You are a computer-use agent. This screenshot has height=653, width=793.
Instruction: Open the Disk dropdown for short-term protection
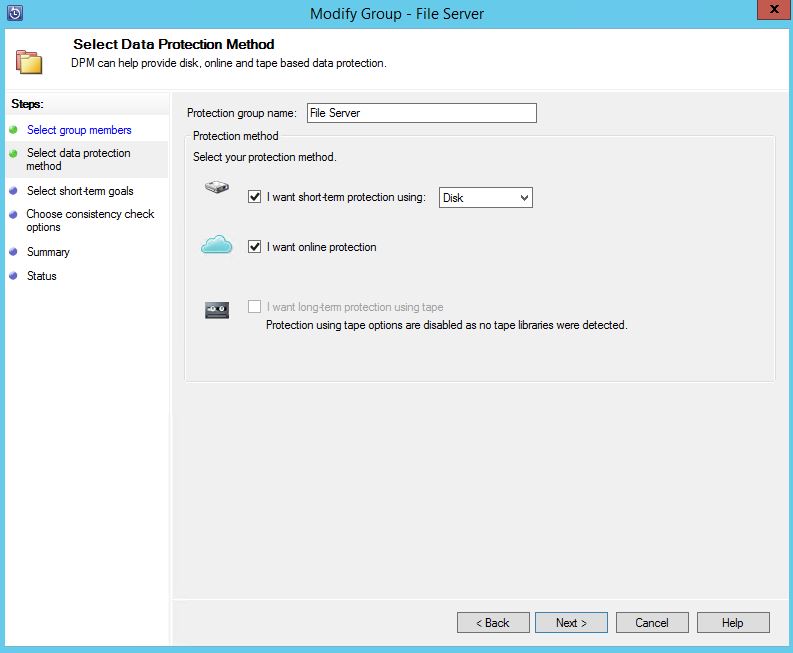coord(486,198)
